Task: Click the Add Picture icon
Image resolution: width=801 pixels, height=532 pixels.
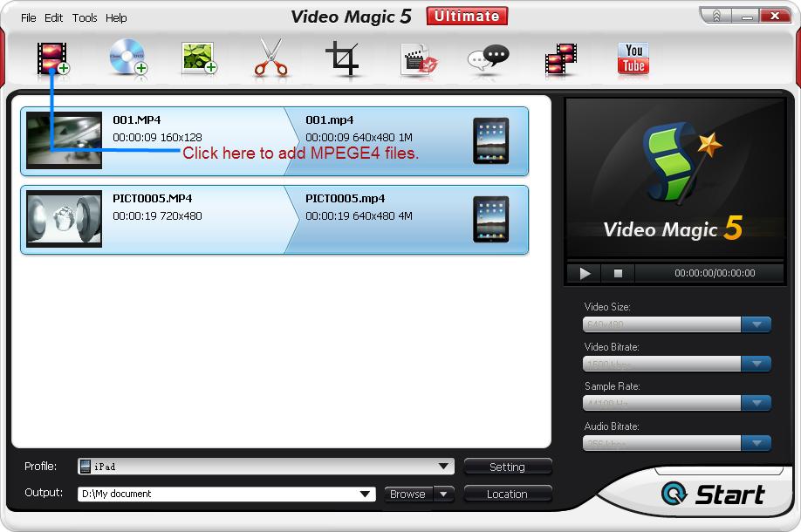Action: tap(199, 58)
